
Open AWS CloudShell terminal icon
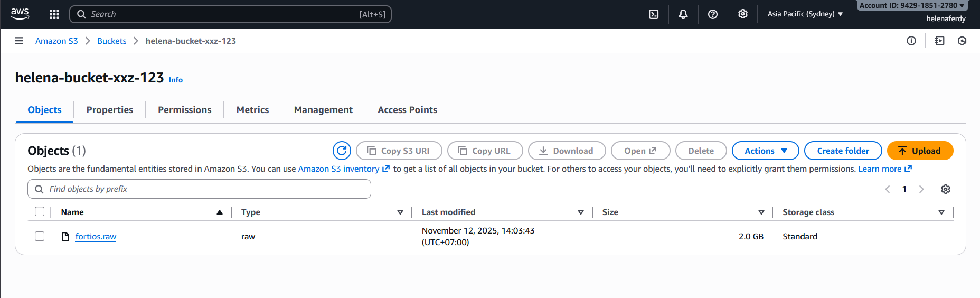654,14
